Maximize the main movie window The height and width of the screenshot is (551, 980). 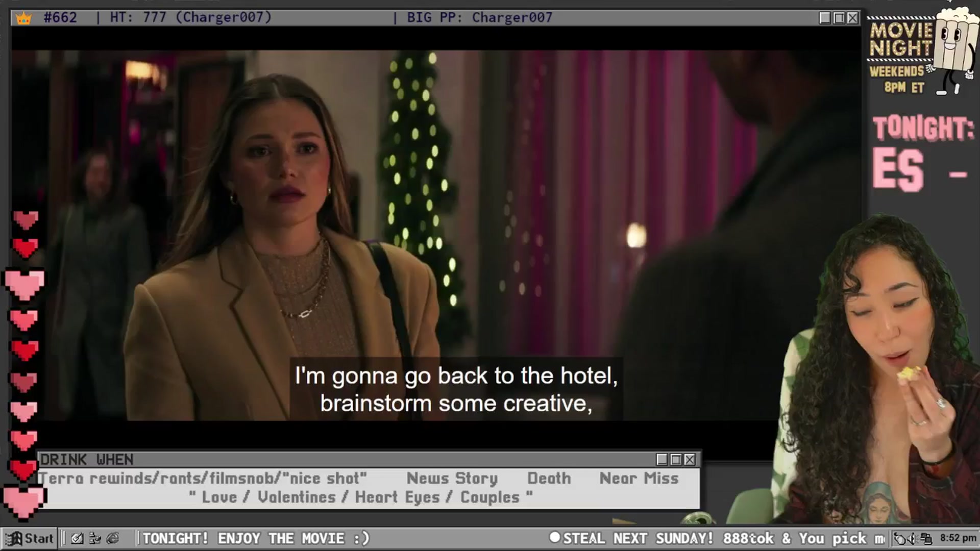coord(839,18)
